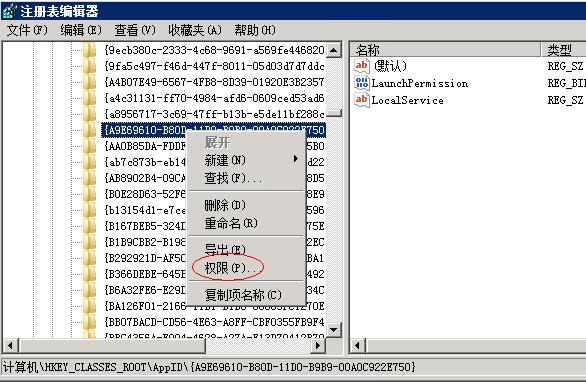The height and width of the screenshot is (382, 586).
Task: Click folder icon of {a8956717-3c69 key
Action: coord(90,114)
